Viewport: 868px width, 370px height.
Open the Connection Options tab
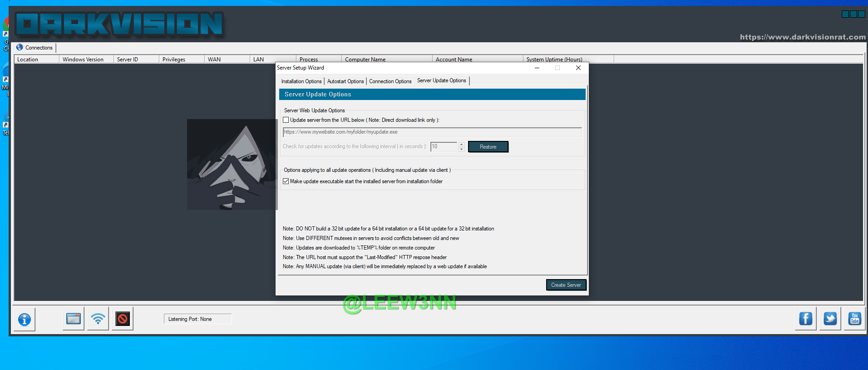[x=390, y=81]
